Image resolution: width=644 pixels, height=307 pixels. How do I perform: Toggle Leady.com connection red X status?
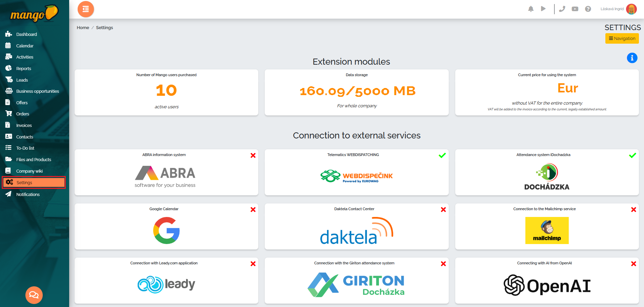(x=253, y=264)
